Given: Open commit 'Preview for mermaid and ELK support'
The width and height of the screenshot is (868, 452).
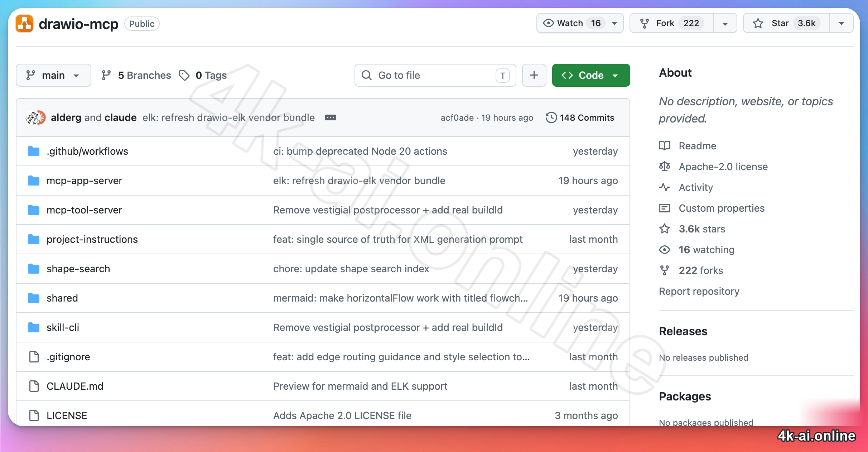Looking at the screenshot, I should pyautogui.click(x=360, y=386).
